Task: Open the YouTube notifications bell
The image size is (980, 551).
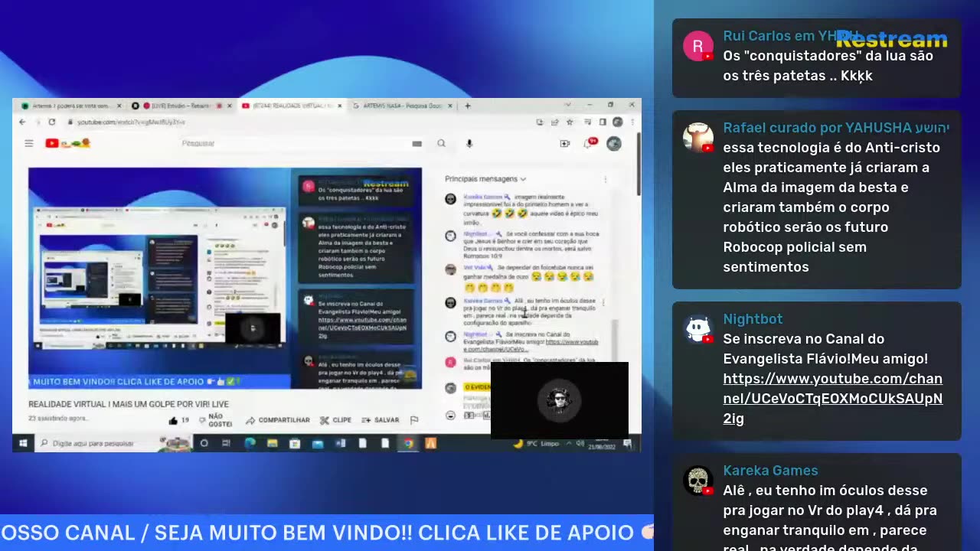Action: tap(590, 143)
